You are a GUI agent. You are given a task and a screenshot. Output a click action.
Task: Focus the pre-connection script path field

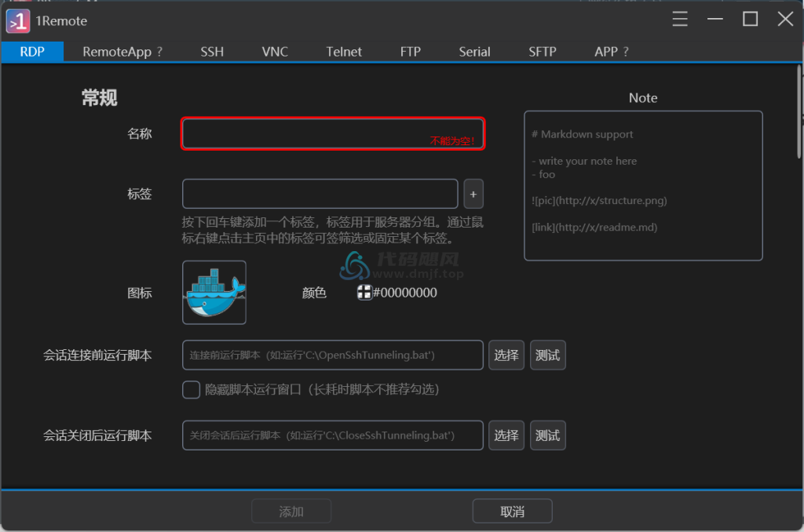tap(333, 355)
